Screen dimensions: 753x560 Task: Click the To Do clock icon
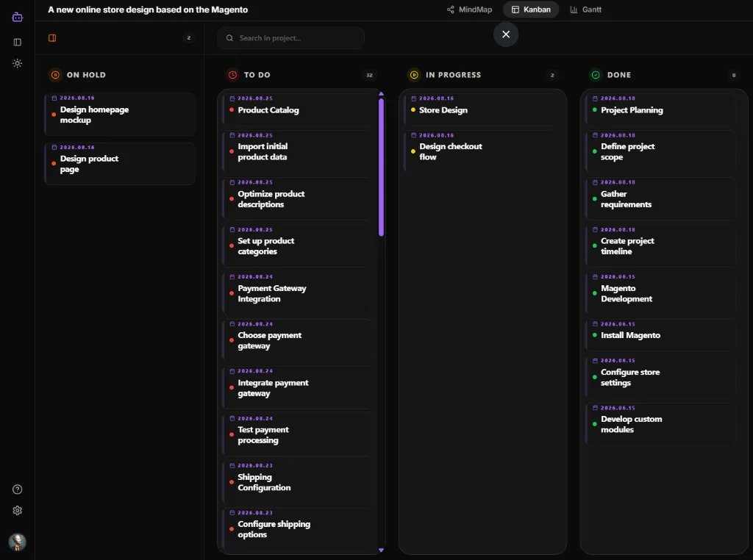click(232, 75)
